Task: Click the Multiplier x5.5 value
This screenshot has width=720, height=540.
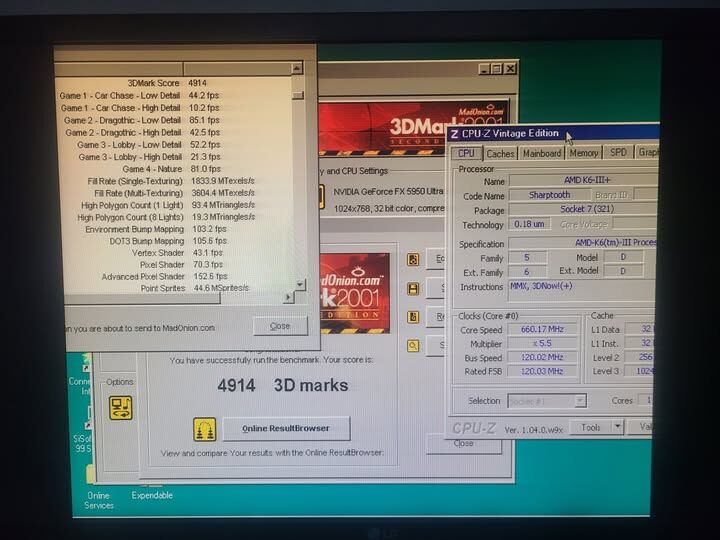Action: [542, 343]
